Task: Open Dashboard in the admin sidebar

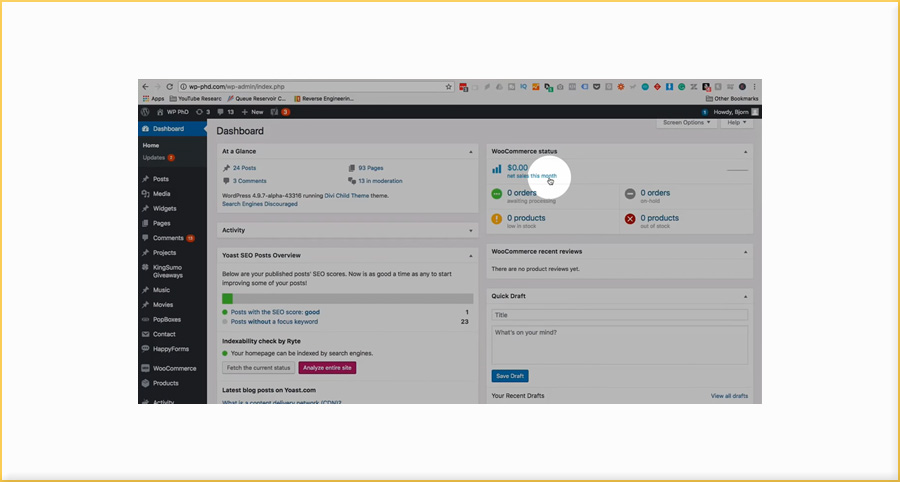Action: coord(172,129)
